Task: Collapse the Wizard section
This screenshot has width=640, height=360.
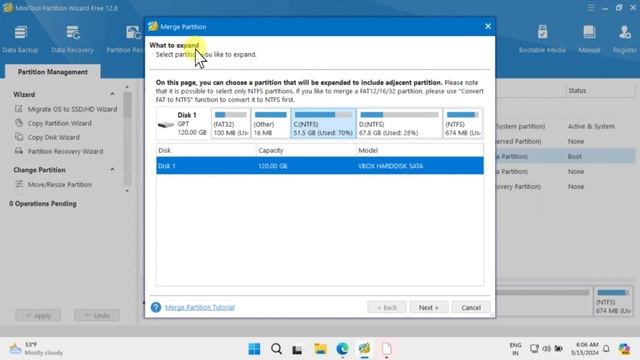Action: pyautogui.click(x=112, y=94)
